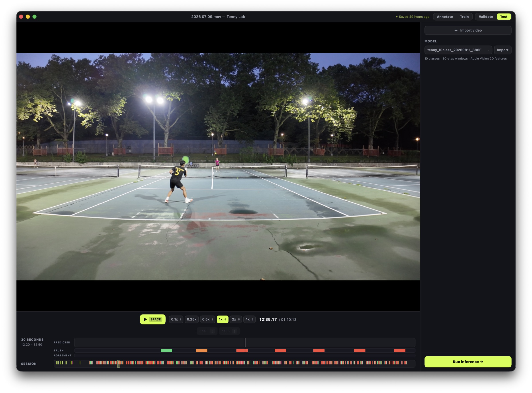
Task: Click the green macOS fullscreen window button
Action: tap(34, 17)
